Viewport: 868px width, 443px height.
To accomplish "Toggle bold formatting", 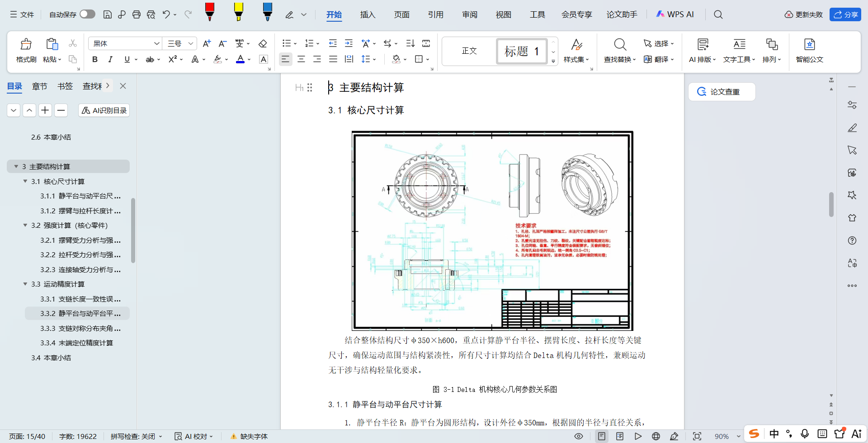I will point(95,59).
